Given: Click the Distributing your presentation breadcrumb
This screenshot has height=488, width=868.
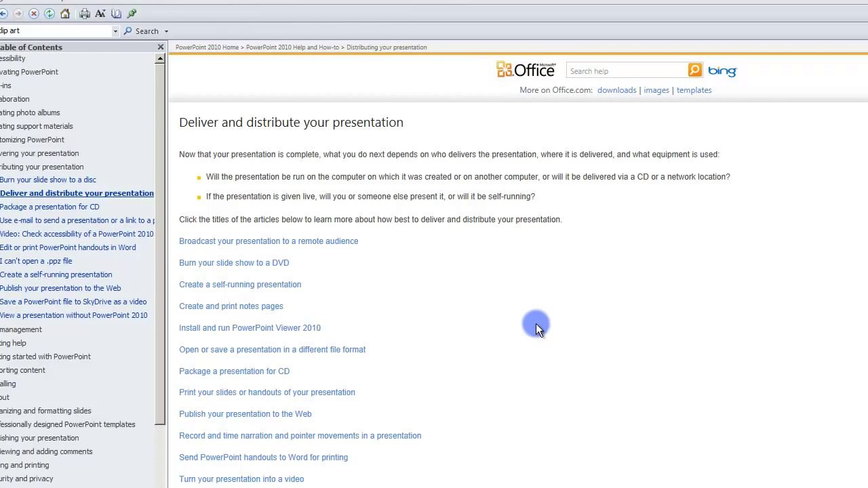Looking at the screenshot, I should click(387, 47).
